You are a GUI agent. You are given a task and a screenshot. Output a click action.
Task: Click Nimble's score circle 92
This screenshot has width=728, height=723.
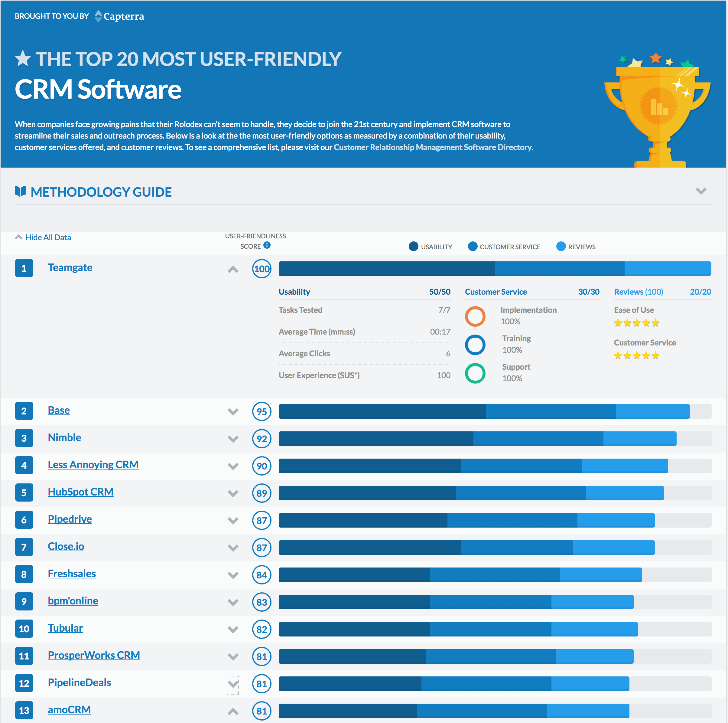pos(262,438)
